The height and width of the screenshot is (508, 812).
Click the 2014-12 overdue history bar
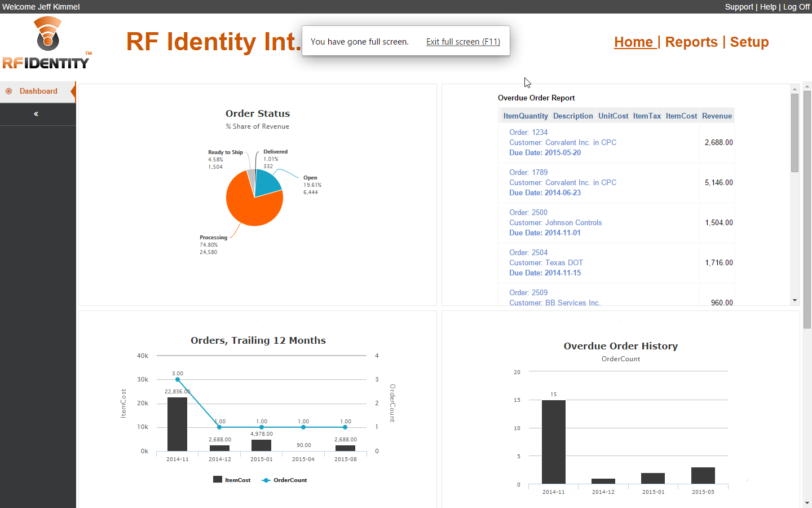click(603, 481)
